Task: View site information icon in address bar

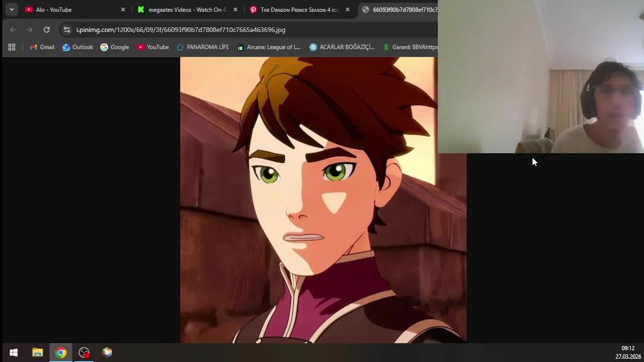Action: point(67,30)
